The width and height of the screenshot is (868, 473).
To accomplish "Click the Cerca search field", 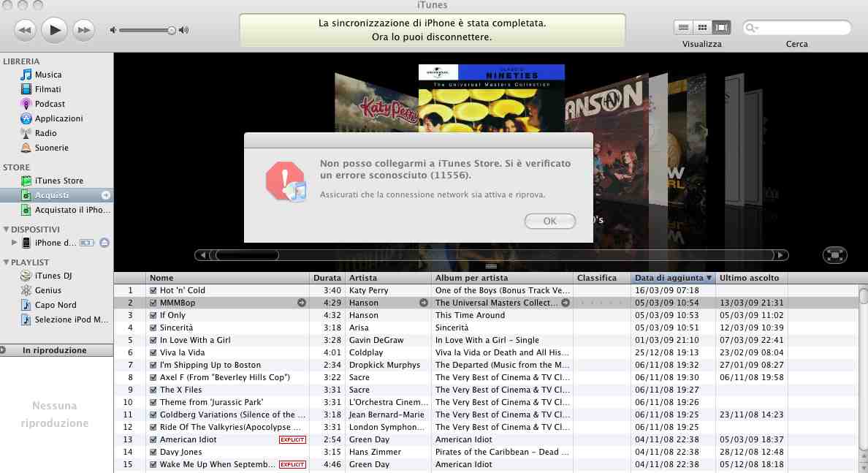I will point(796,28).
